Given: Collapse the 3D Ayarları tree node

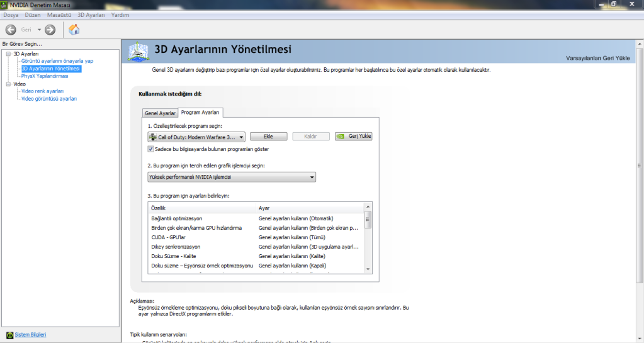Looking at the screenshot, I should point(8,54).
